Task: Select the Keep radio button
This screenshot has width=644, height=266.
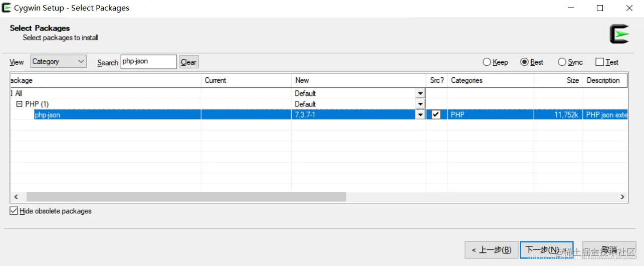Action: click(487, 62)
